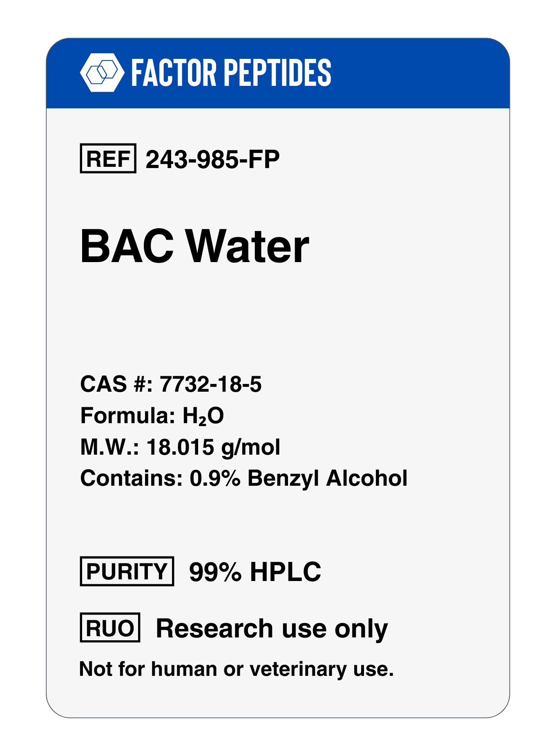556x756 pixels.
Task: Select the words Benzyl Alcohol
Action: tap(328, 478)
